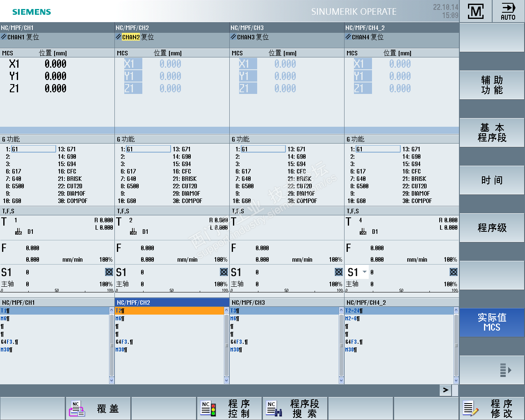Image resolution: width=525 pixels, height=420 pixels.
Task: Select highlighted program line T2¶ in CH2
Action: point(169,311)
